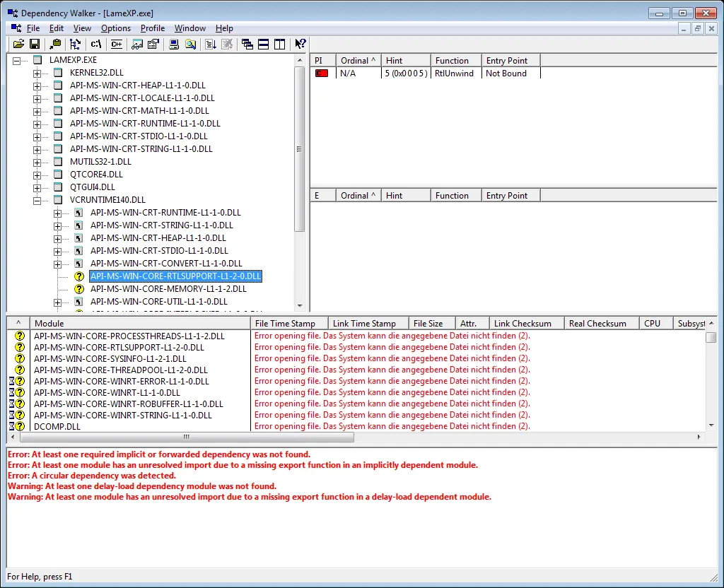Collapse the VCRUNTIME140.DLL node

[37, 201]
